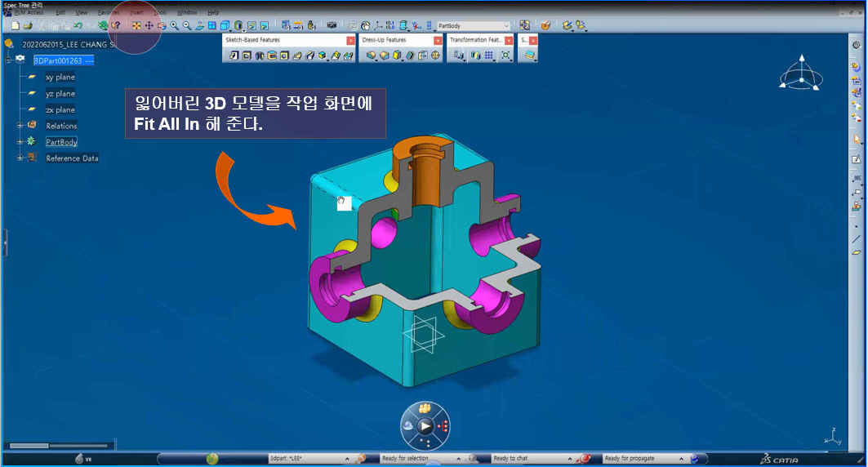Click the Fit All In icon
868x467 pixels.
click(x=136, y=26)
